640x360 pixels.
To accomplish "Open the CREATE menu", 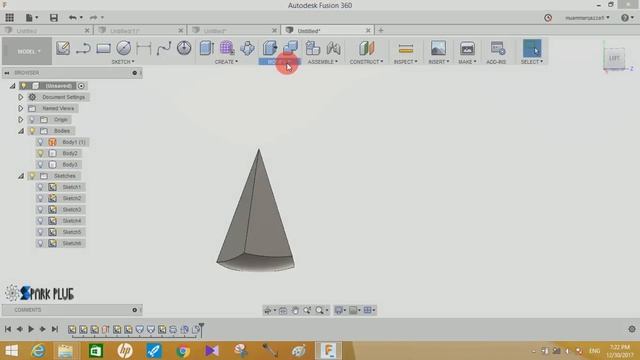I will coord(226,62).
